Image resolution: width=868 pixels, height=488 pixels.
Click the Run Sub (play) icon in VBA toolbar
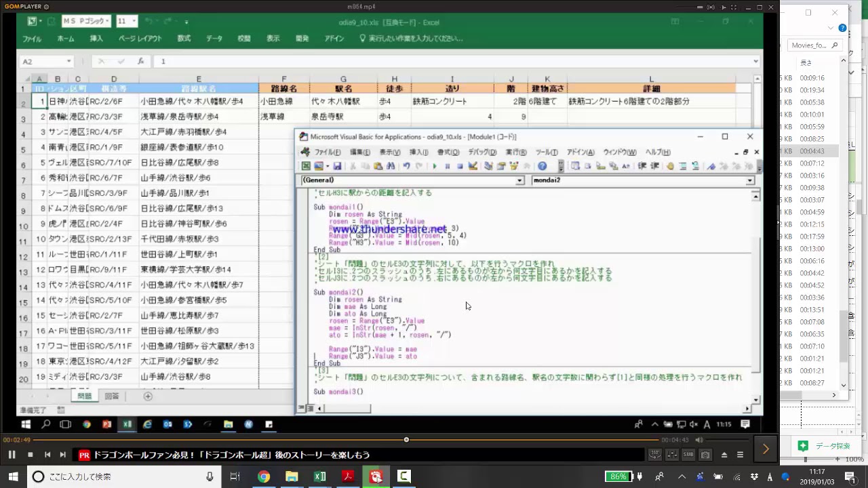click(435, 166)
